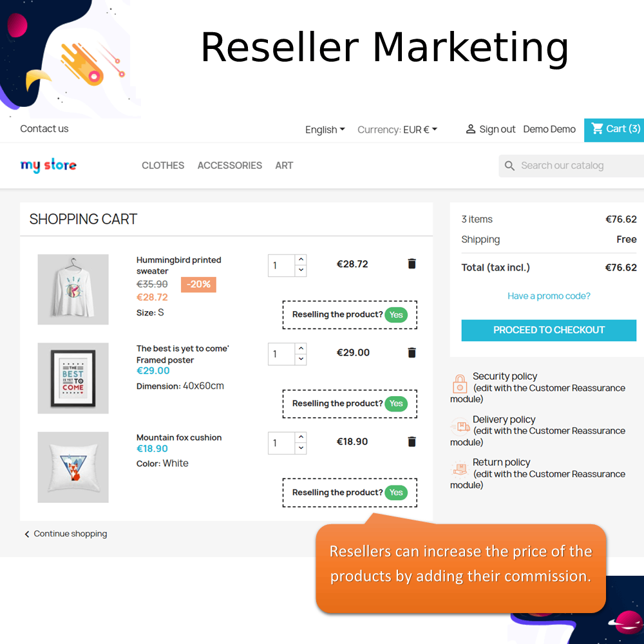Click PROCEED TO CHECKOUT button
This screenshot has width=644, height=644.
point(549,330)
